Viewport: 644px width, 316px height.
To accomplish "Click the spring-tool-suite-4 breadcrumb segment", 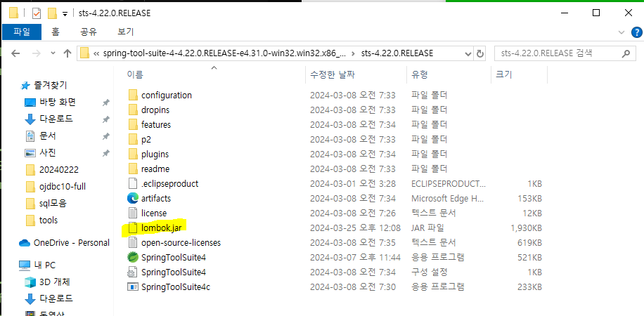I will pos(224,53).
